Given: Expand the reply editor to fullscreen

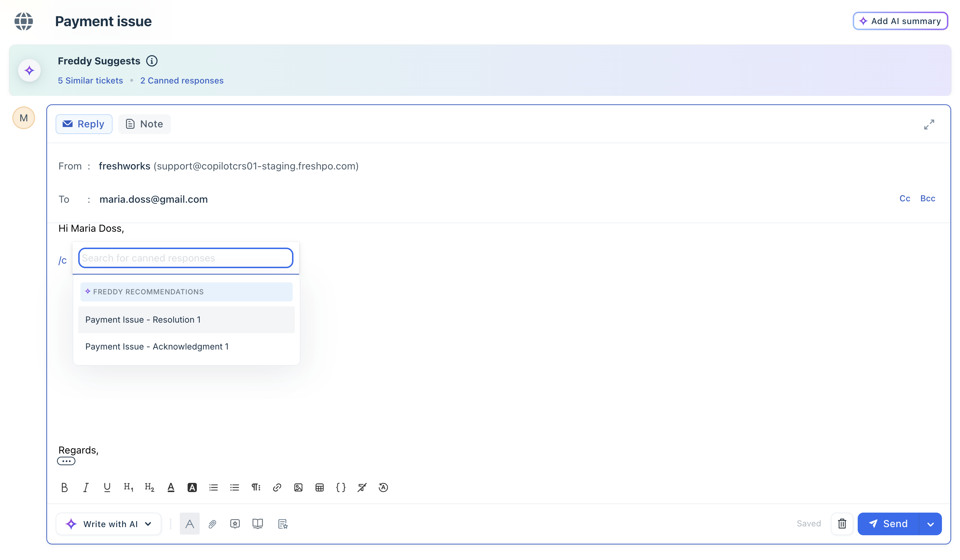Looking at the screenshot, I should pyautogui.click(x=929, y=125).
